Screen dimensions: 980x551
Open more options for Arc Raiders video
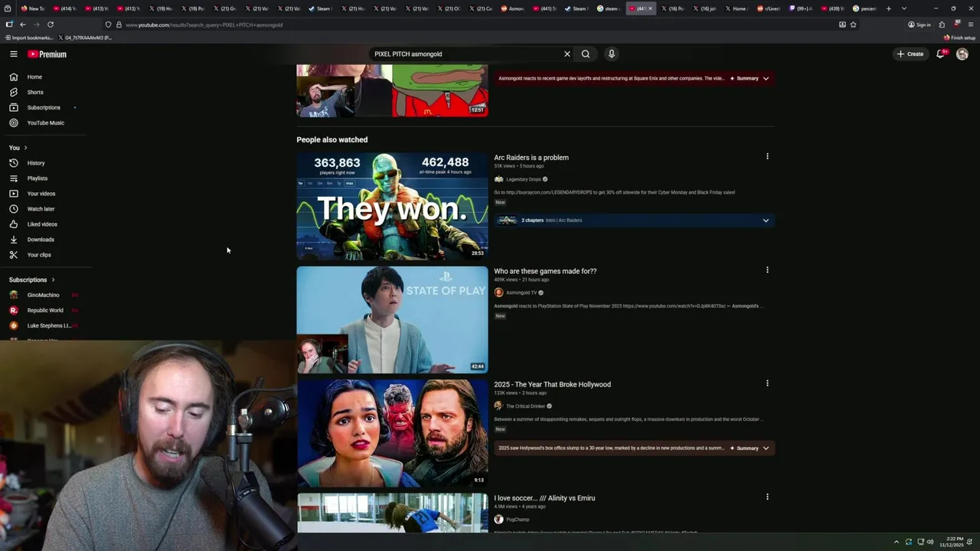click(767, 156)
